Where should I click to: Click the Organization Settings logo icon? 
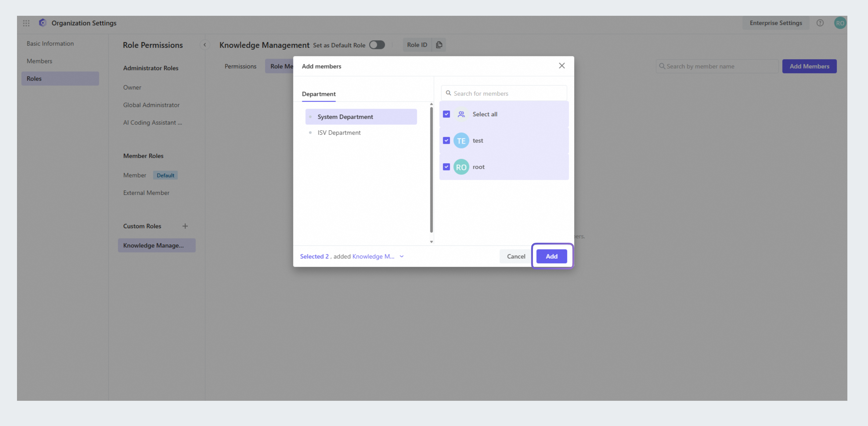pos(42,22)
